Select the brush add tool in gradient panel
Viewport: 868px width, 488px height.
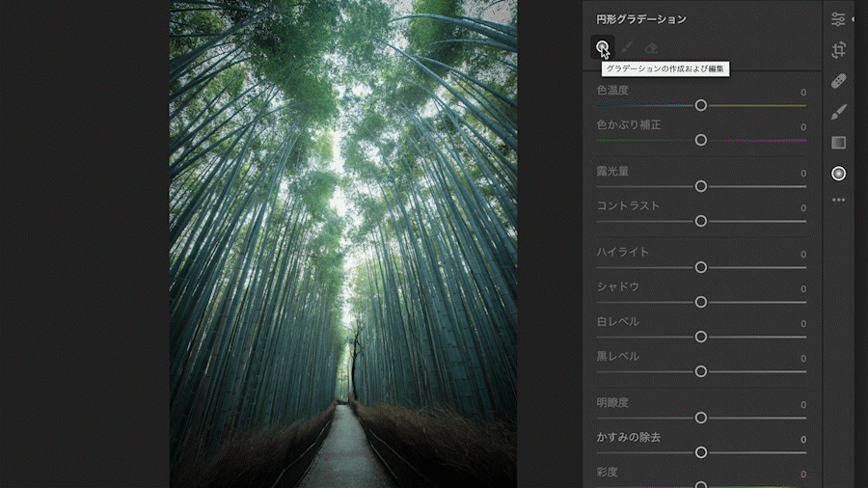coord(627,47)
